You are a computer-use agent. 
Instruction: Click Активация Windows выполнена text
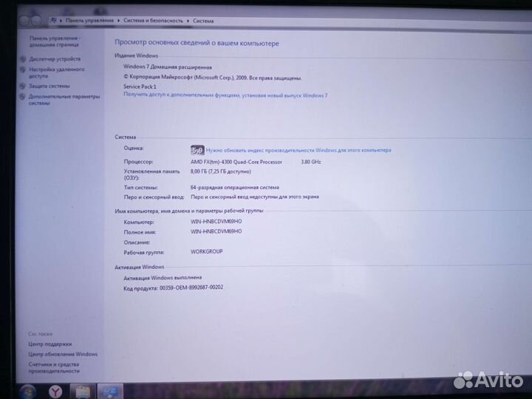(163, 278)
